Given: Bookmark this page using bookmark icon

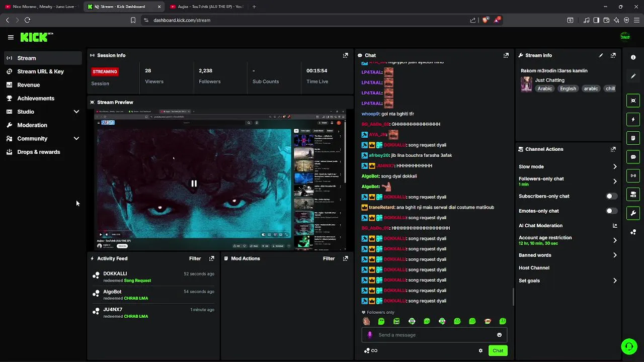Looking at the screenshot, I should click(133, 20).
